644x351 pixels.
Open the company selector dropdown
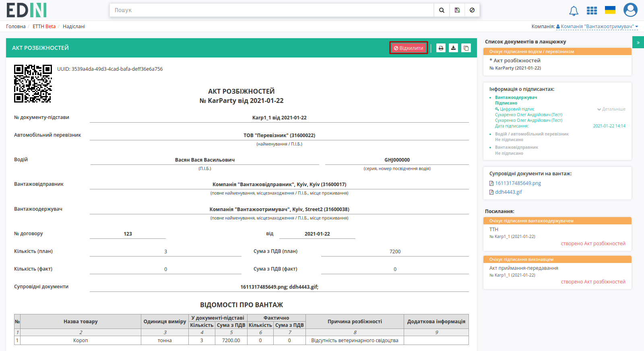coord(597,27)
